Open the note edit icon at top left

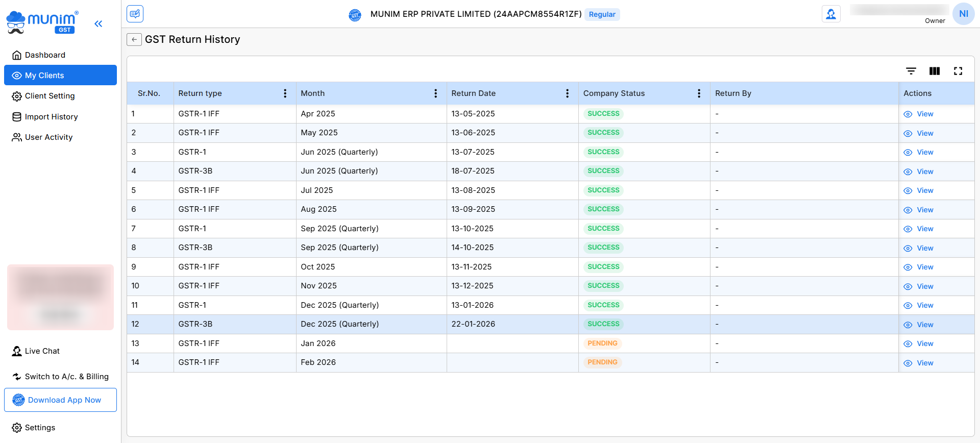tap(135, 14)
